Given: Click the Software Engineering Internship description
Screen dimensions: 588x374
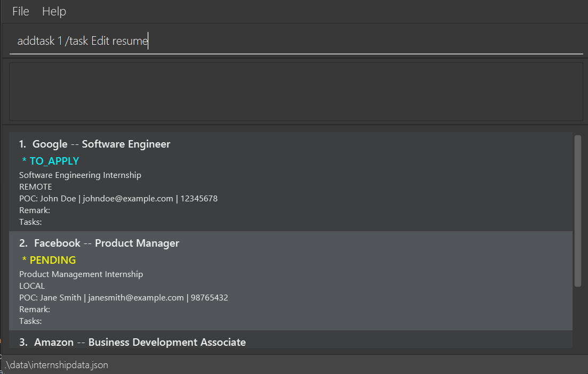Looking at the screenshot, I should pos(80,175).
